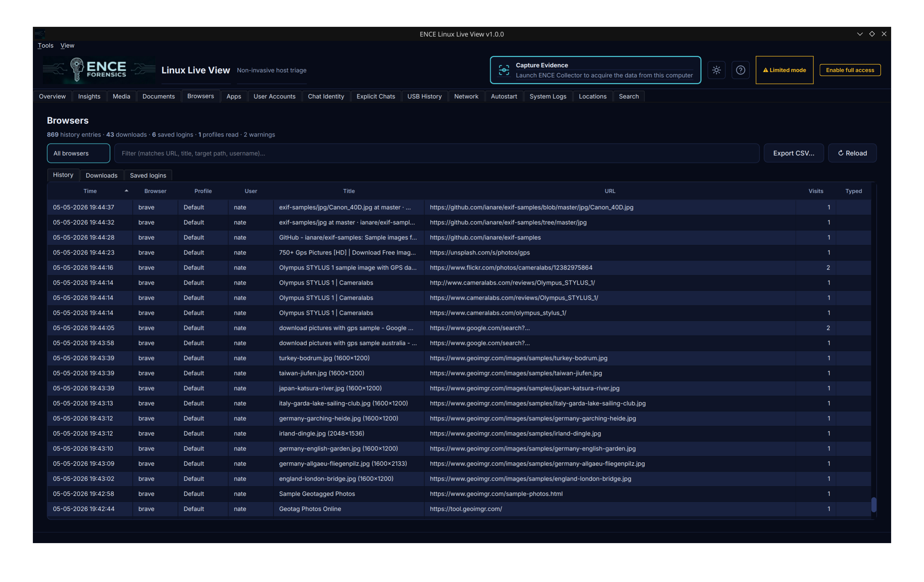The width and height of the screenshot is (924, 582).
Task: Select the unsplash.com/s/photos/gps URL row
Action: pyautogui.click(x=459, y=252)
